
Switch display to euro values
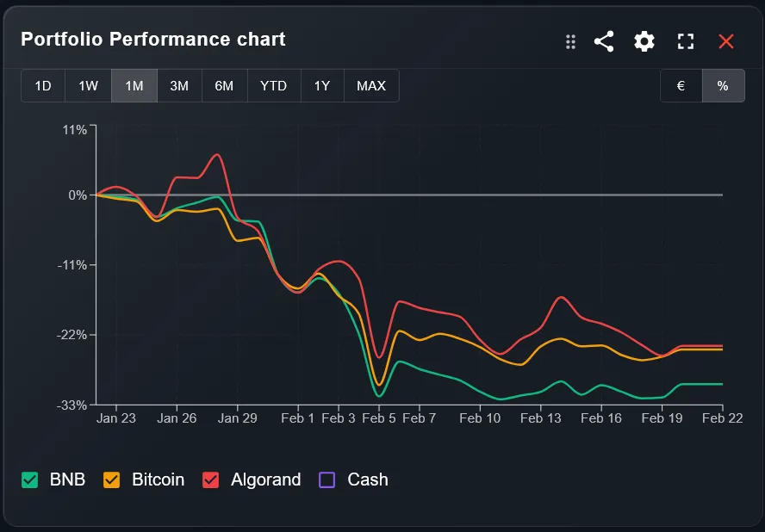point(681,85)
